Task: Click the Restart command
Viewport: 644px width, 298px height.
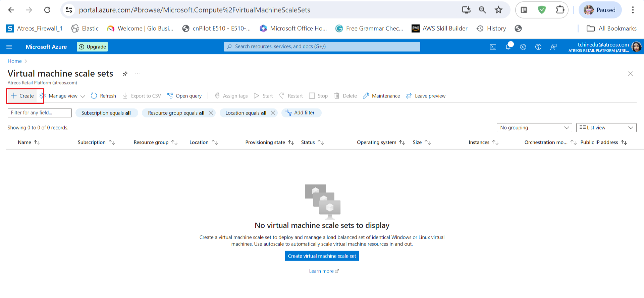Action: click(x=291, y=96)
